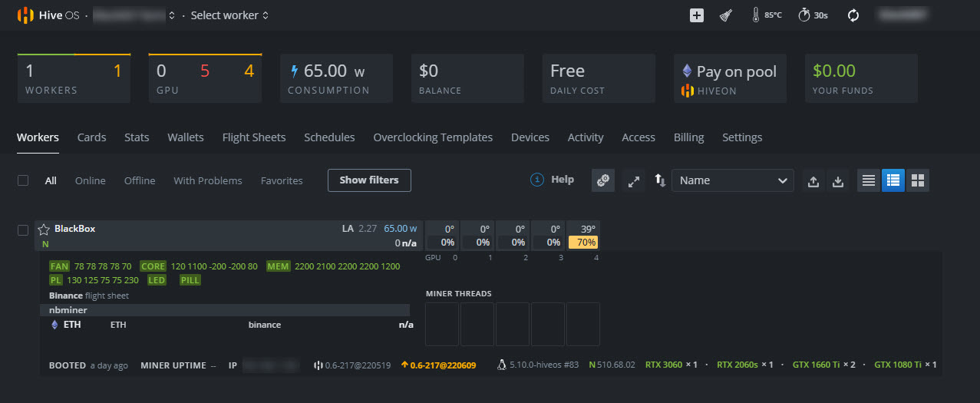Switch to the Workers tab
Image resolution: width=980 pixels, height=403 pixels.
(x=38, y=137)
